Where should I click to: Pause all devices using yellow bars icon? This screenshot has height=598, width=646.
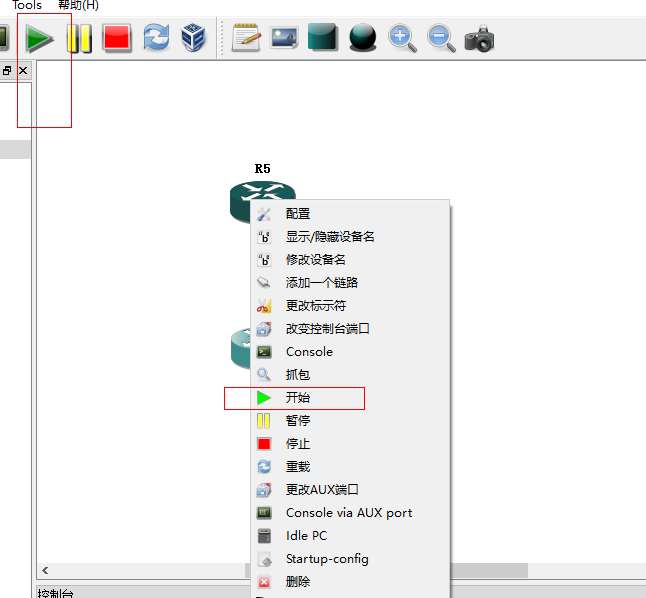point(79,38)
